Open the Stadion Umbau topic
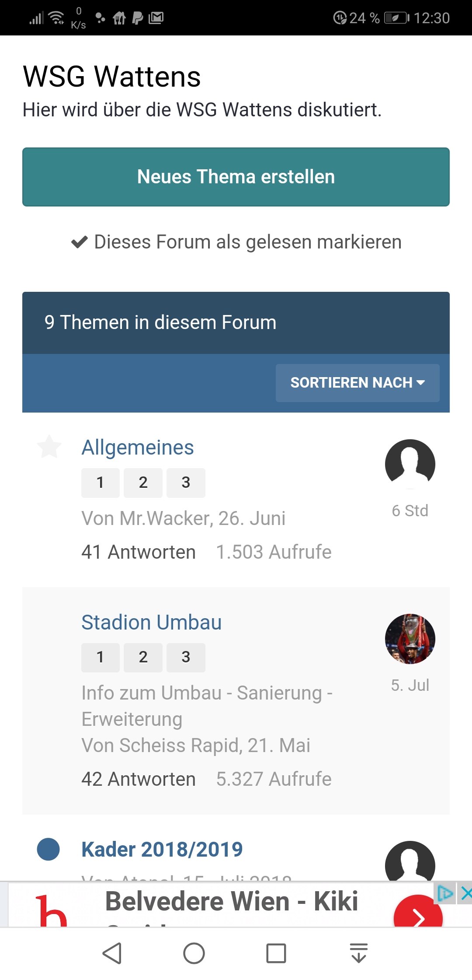The image size is (472, 980). 151,622
